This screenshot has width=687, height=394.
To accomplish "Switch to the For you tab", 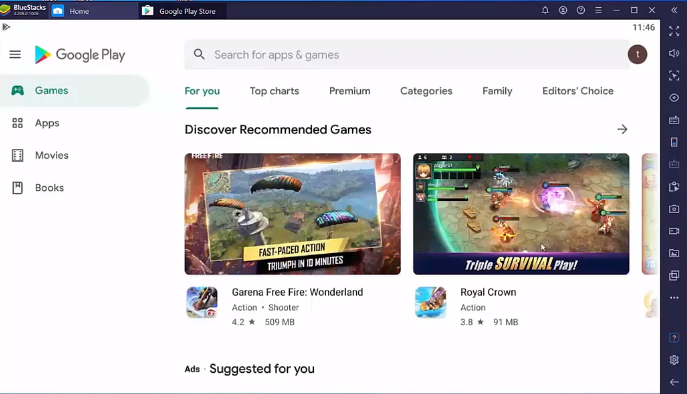I will 202,91.
